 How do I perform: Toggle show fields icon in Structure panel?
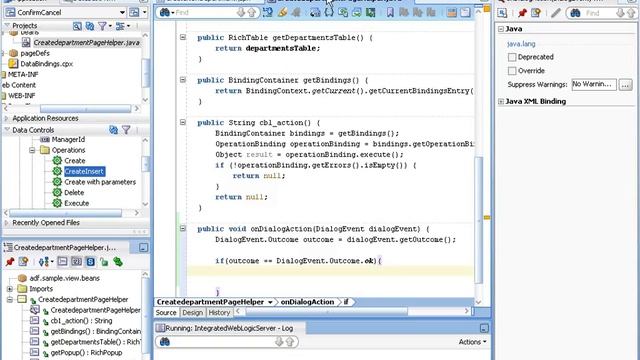pos(76,261)
